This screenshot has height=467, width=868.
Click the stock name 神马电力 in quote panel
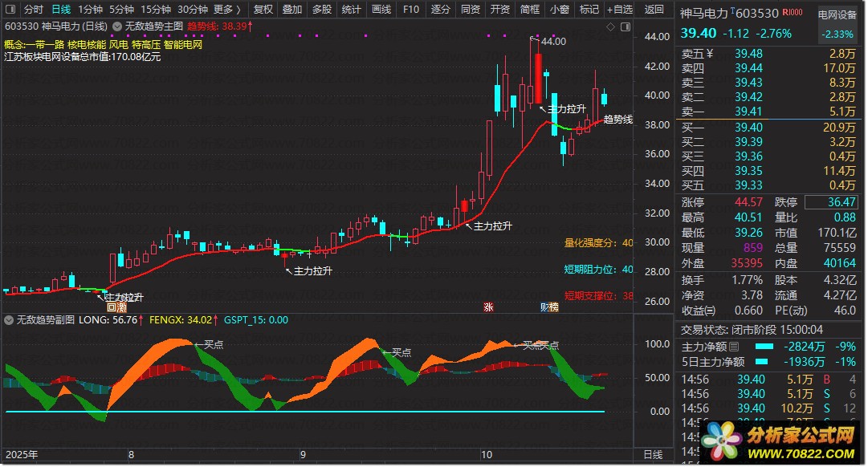point(703,14)
